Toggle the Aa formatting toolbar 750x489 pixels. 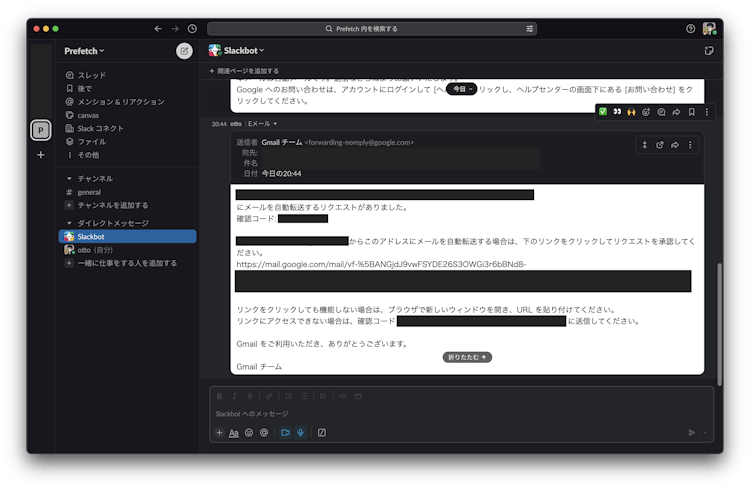tap(234, 433)
